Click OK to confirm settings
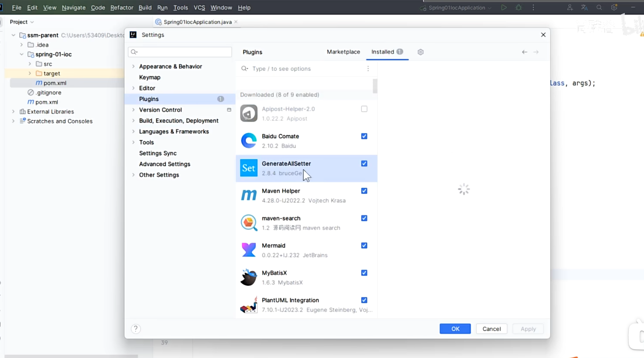This screenshot has height=358, width=644. click(x=455, y=329)
